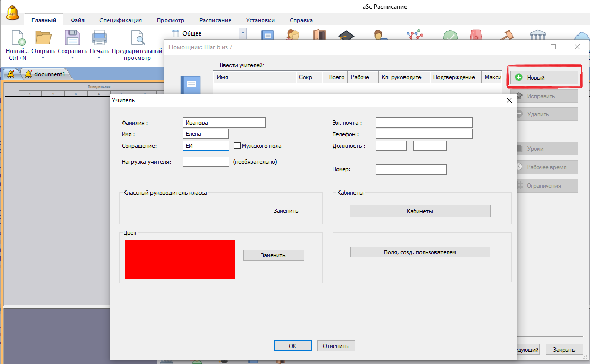Image resolution: width=590 pixels, height=364 pixels.
Task: Click the Кабинеты button
Action: 420,211
